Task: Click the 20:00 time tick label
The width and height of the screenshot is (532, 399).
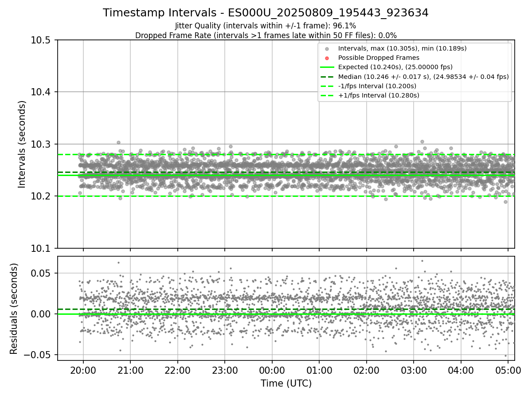Action: 83,370
